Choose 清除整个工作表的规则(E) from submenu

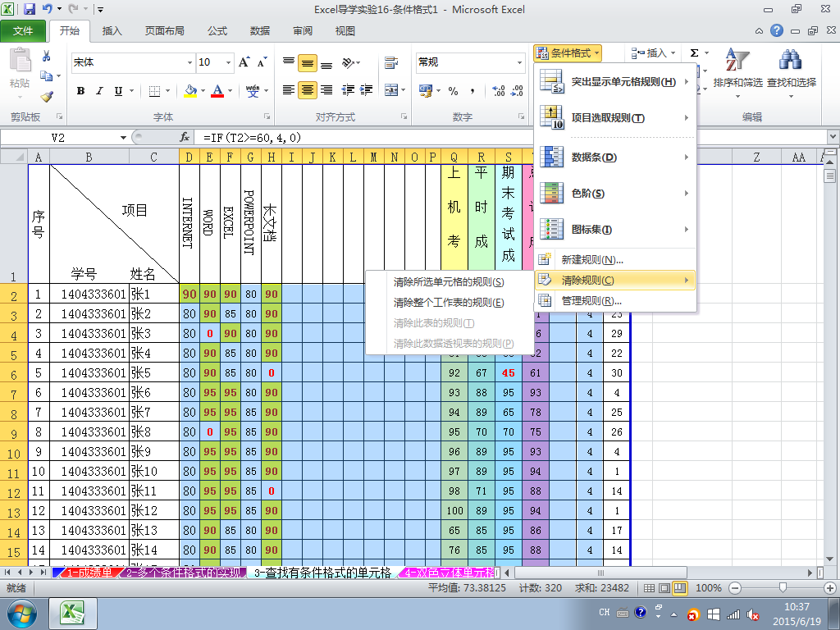[449, 303]
